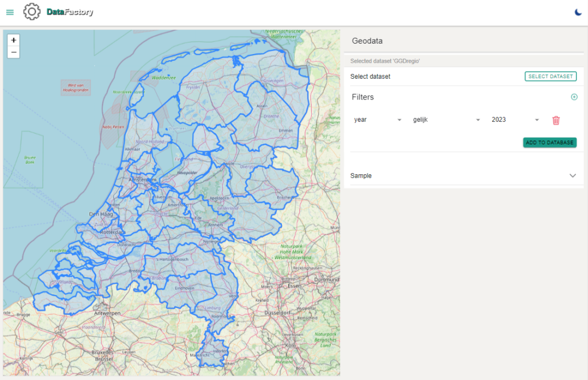The width and height of the screenshot is (588, 380).
Task: Click the Sample panel label
Action: pyautogui.click(x=361, y=175)
